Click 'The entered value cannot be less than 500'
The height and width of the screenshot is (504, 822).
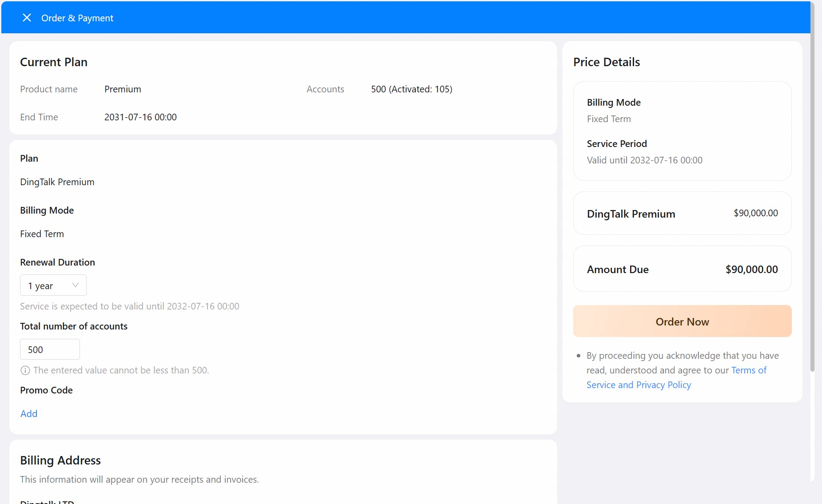(121, 370)
